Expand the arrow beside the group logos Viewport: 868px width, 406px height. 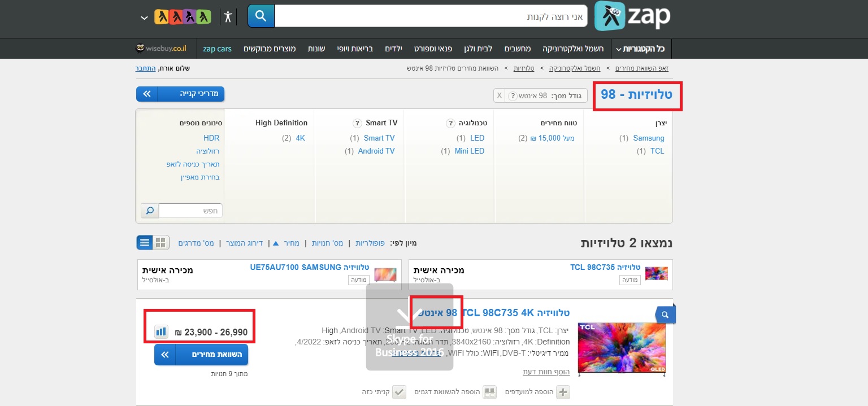(144, 17)
